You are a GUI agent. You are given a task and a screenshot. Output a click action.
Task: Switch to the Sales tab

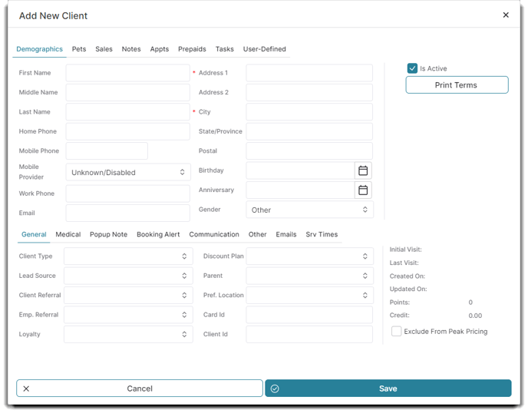pos(104,49)
